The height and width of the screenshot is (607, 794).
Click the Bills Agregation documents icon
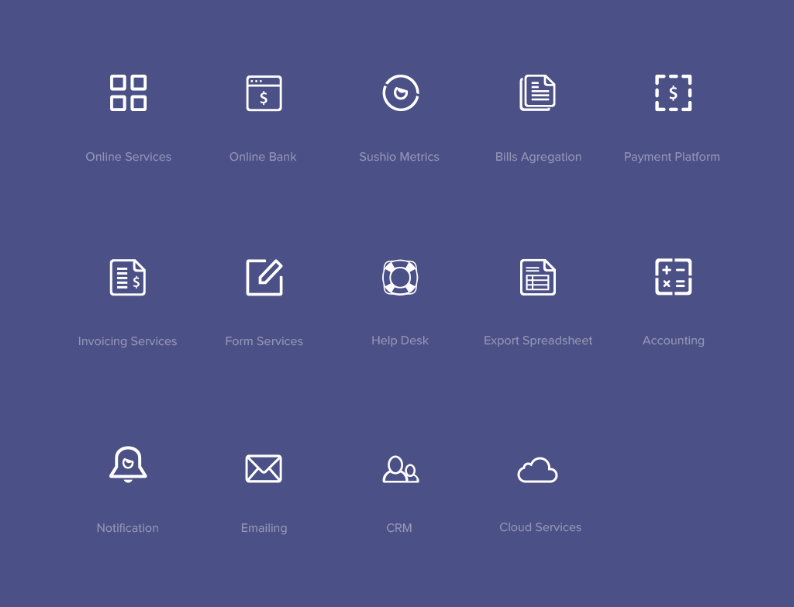[537, 93]
